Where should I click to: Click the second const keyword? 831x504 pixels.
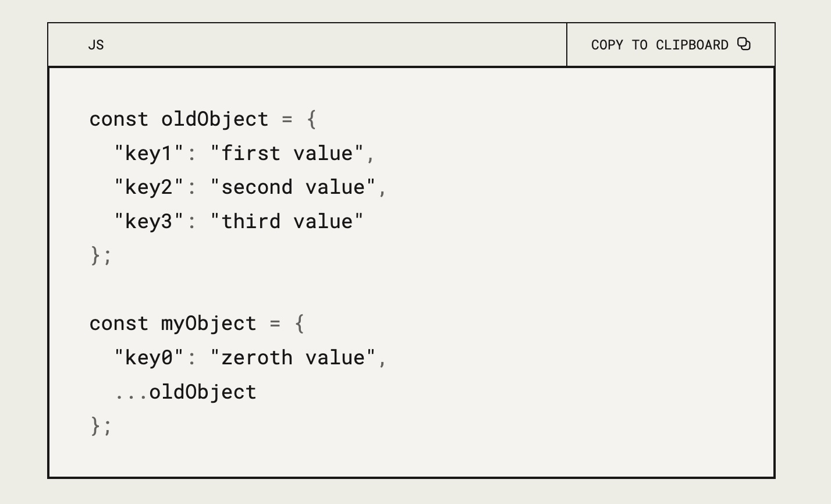[x=119, y=324]
